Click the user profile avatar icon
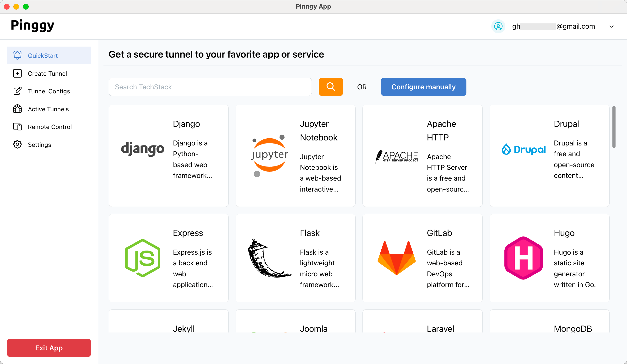Viewport: 627px width, 364px height. click(498, 26)
